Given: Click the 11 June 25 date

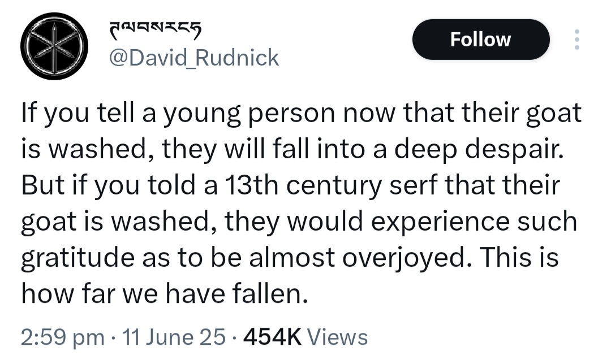Looking at the screenshot, I should pyautogui.click(x=174, y=337).
